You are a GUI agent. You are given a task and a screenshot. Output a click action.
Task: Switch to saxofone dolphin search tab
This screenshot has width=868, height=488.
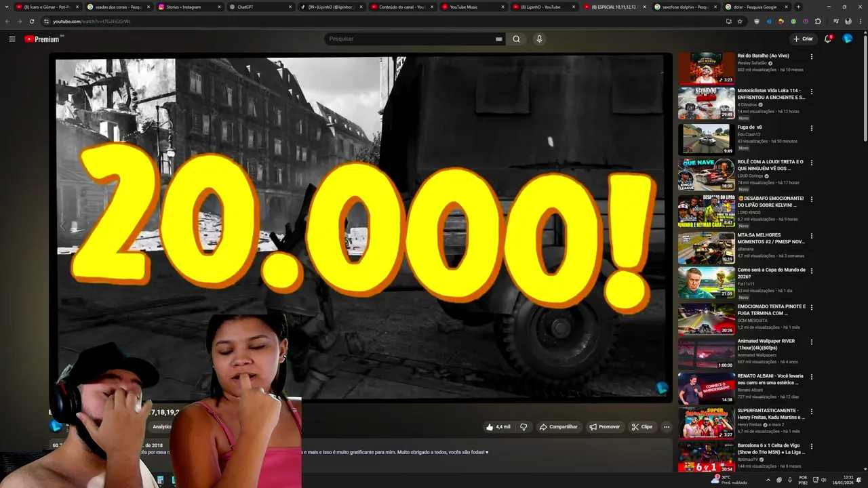point(685,7)
